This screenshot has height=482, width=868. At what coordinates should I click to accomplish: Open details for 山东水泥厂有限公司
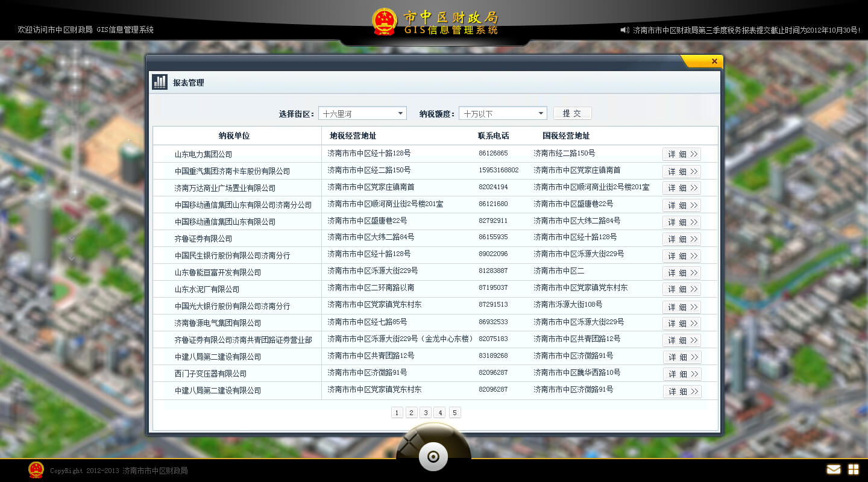682,289
